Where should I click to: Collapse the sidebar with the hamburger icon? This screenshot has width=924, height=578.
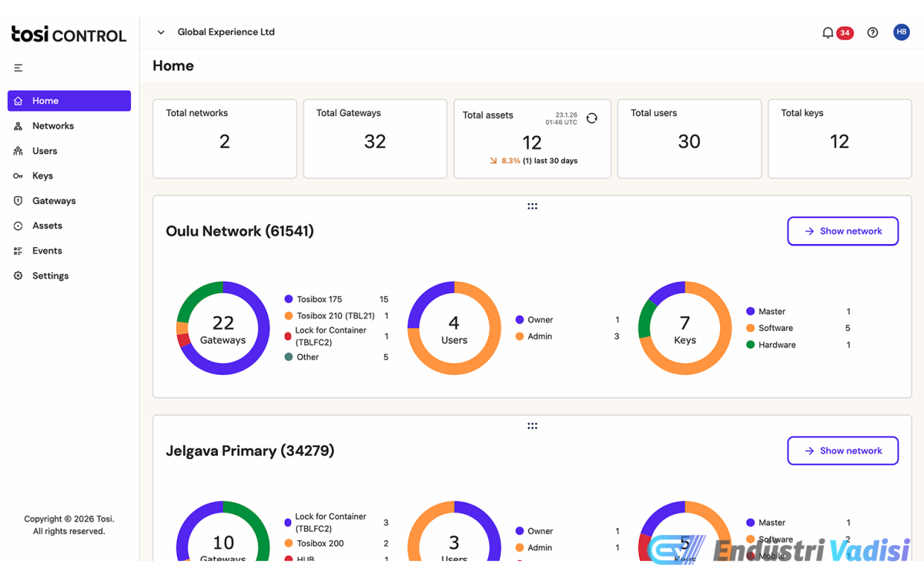coord(18,68)
